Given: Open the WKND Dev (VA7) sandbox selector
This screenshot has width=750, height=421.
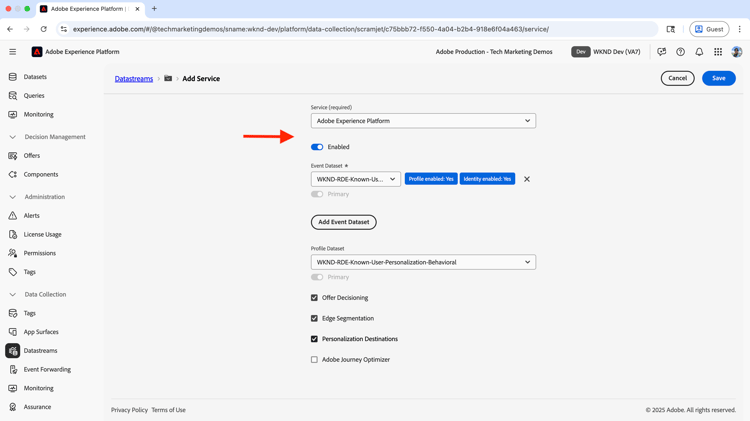Looking at the screenshot, I should 606,52.
